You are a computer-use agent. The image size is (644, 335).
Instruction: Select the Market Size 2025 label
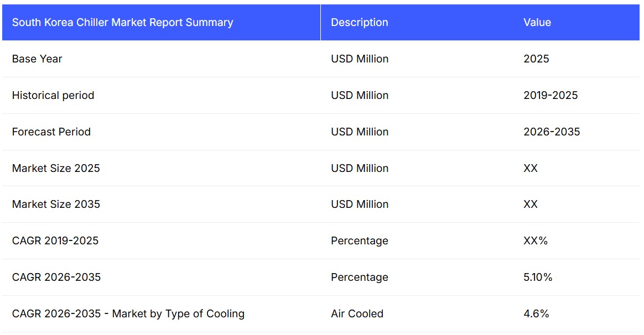point(56,169)
